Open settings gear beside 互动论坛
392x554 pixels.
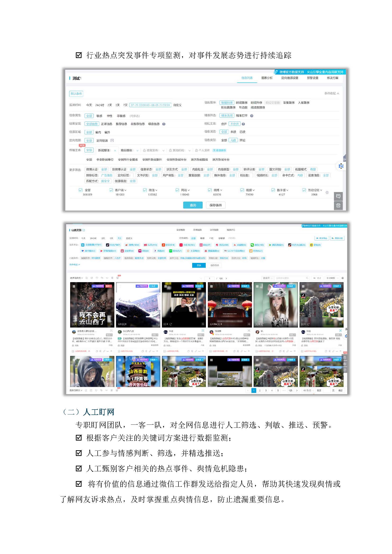pyautogui.click(x=327, y=192)
